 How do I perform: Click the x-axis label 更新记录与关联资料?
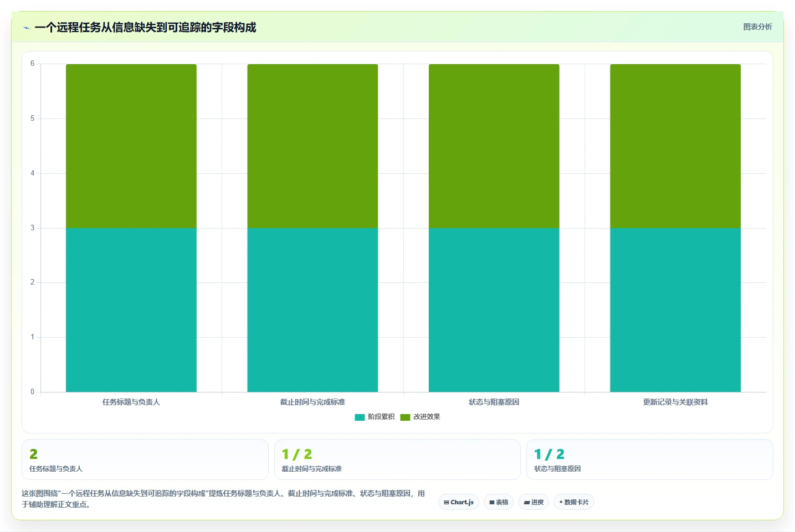click(675, 402)
